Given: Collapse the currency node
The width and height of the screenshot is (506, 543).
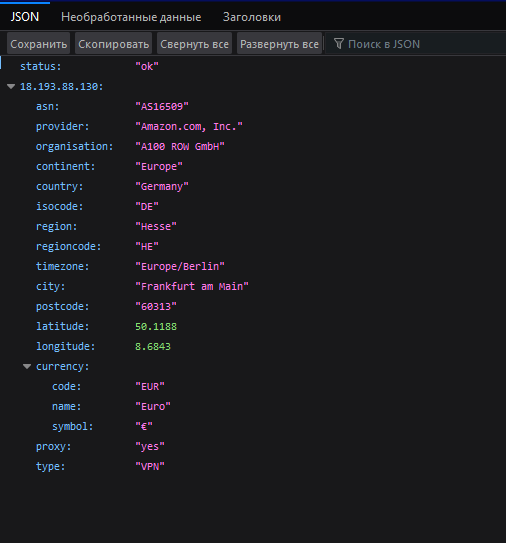Looking at the screenshot, I should point(27,366).
